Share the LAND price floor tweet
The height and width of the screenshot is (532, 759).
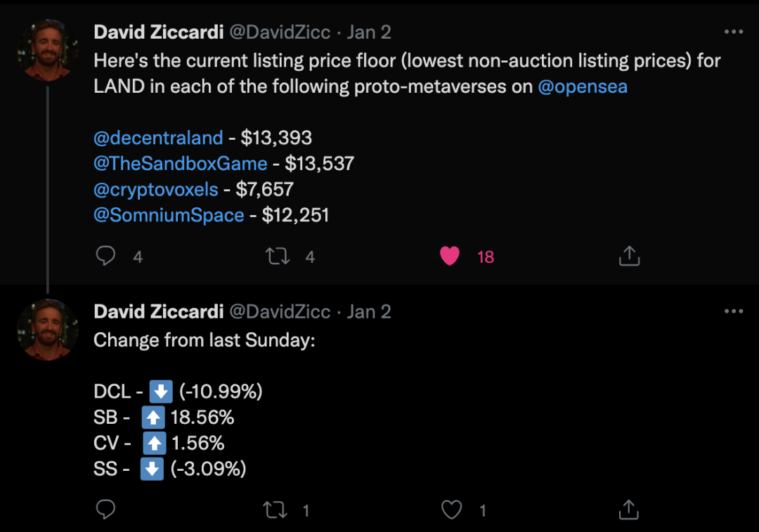point(629,257)
